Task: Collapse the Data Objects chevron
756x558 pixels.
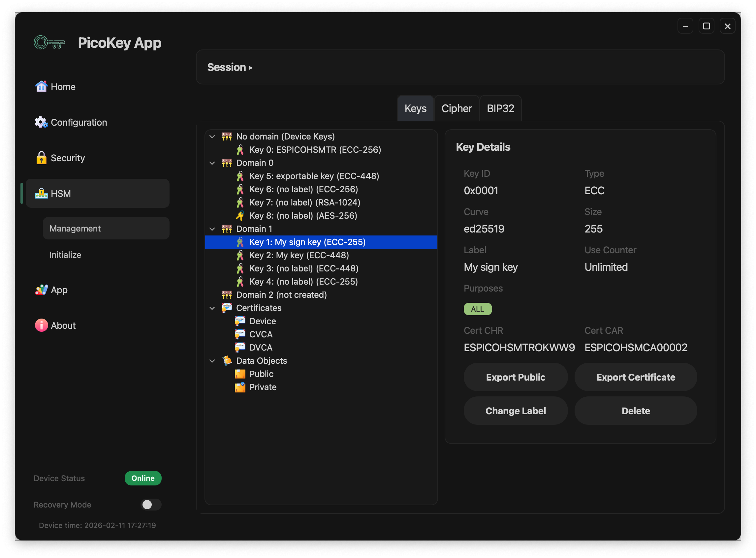Action: [212, 361]
